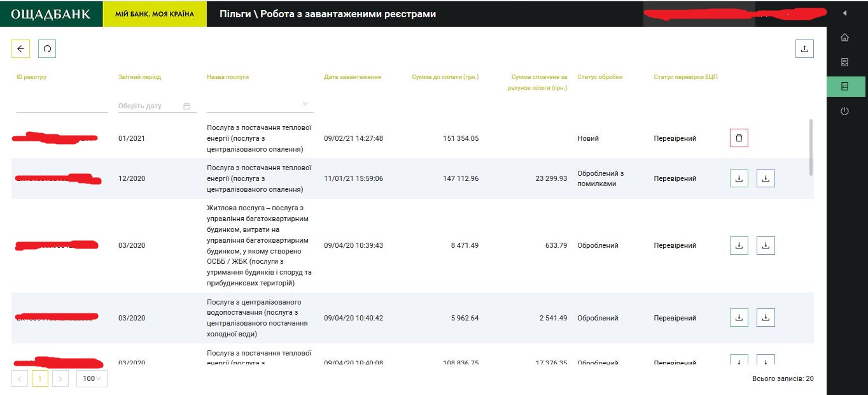Click amount 8 471.49
This screenshot has height=395, width=868.
click(465, 245)
